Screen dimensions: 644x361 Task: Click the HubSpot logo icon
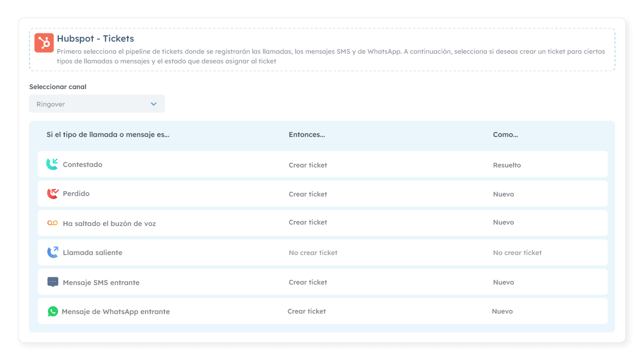[x=44, y=43]
